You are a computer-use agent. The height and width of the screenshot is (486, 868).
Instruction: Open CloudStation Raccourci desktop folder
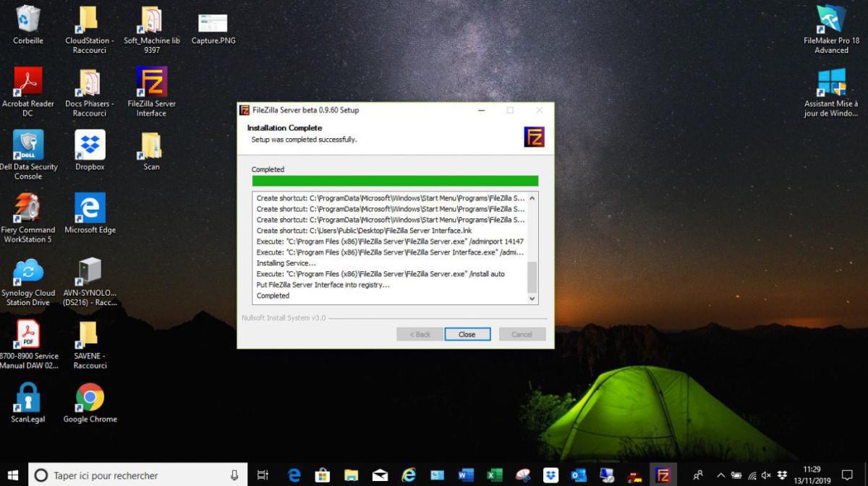(x=89, y=29)
